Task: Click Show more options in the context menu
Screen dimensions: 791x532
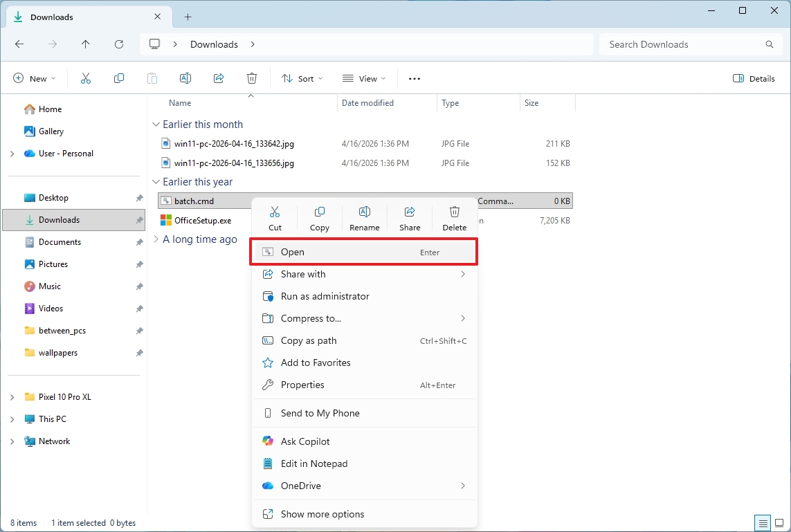Action: click(x=322, y=514)
